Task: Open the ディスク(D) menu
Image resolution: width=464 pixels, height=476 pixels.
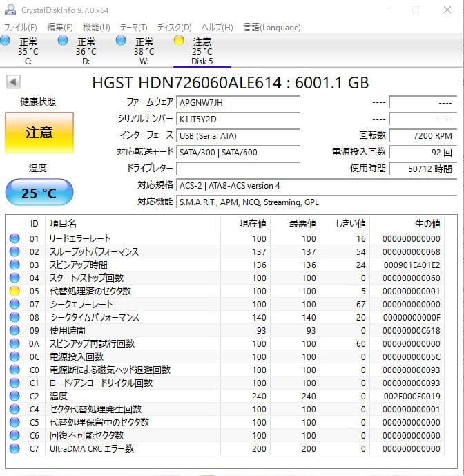Action: 174,28
